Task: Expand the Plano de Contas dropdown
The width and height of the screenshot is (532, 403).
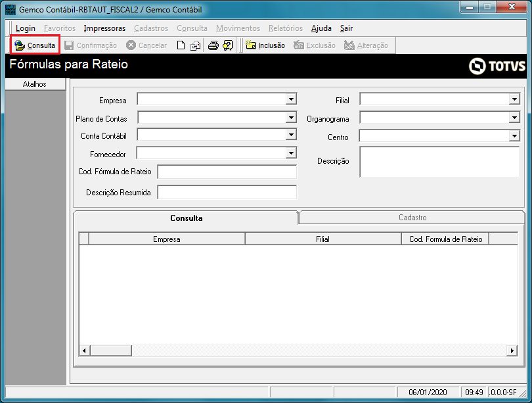Action: [x=291, y=118]
